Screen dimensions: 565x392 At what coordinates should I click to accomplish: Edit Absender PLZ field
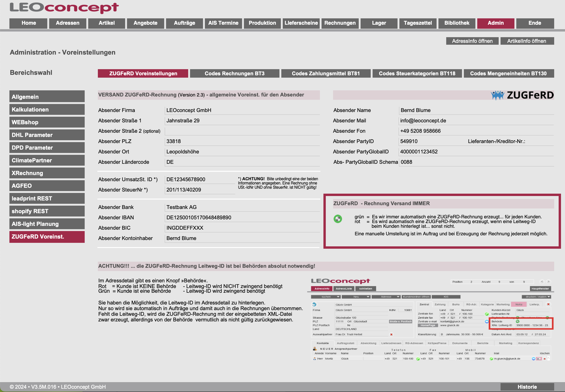242,141
